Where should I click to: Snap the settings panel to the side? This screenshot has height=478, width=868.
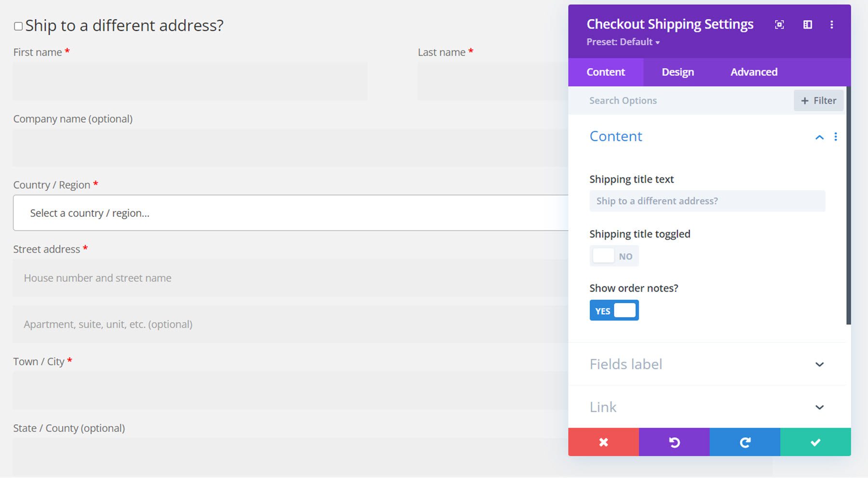[x=807, y=25]
